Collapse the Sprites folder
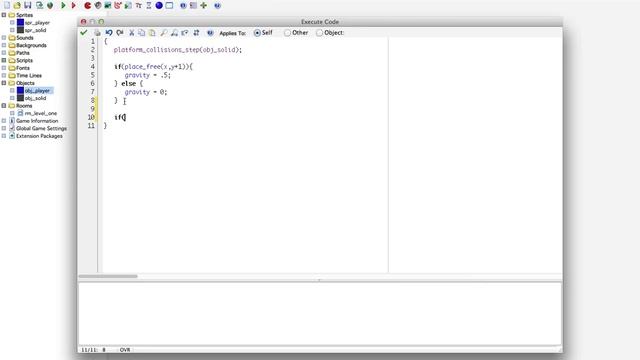Screen dimensions: 640x360 (4, 15)
